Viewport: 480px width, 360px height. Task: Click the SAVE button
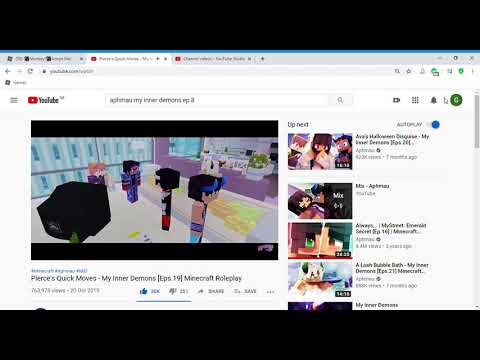[x=245, y=291]
